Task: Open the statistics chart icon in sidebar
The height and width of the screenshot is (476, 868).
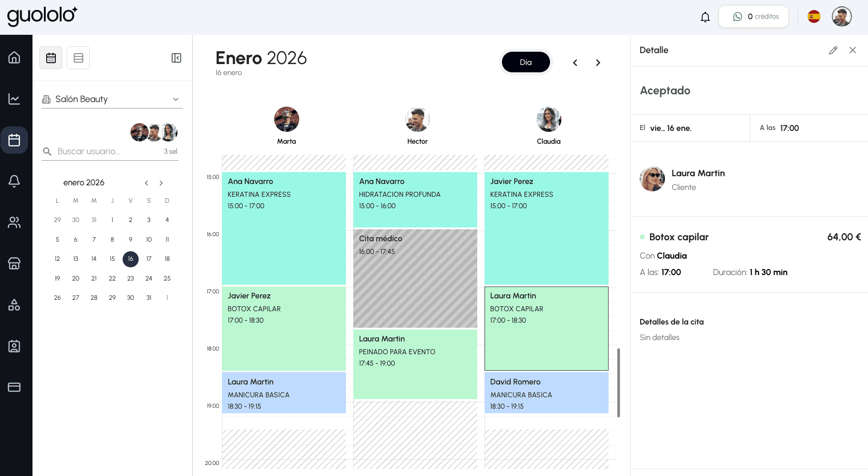Action: coord(14,99)
